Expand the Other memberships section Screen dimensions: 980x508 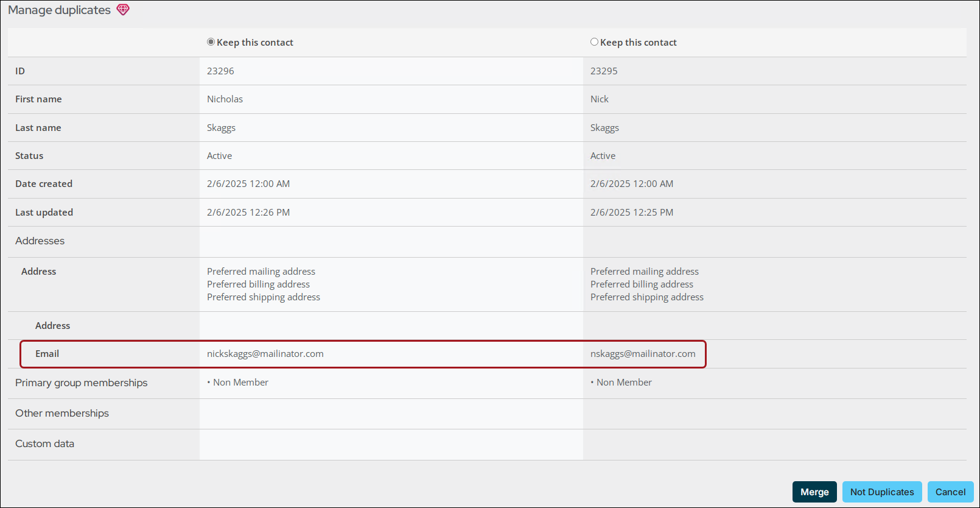[x=62, y=414]
